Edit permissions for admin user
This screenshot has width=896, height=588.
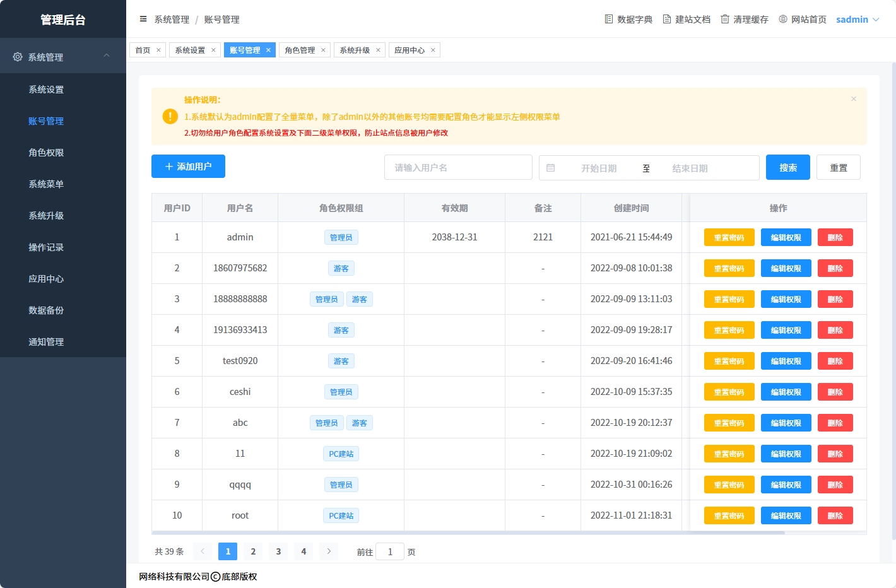coord(786,237)
